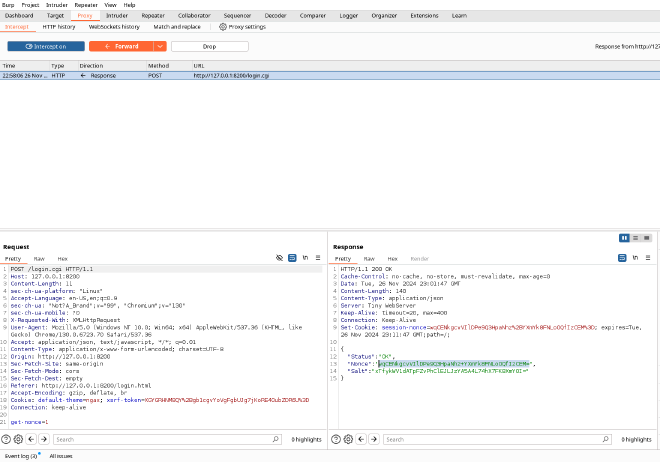Click Request search magnifier icon
The width and height of the screenshot is (660, 462).
click(x=276, y=439)
